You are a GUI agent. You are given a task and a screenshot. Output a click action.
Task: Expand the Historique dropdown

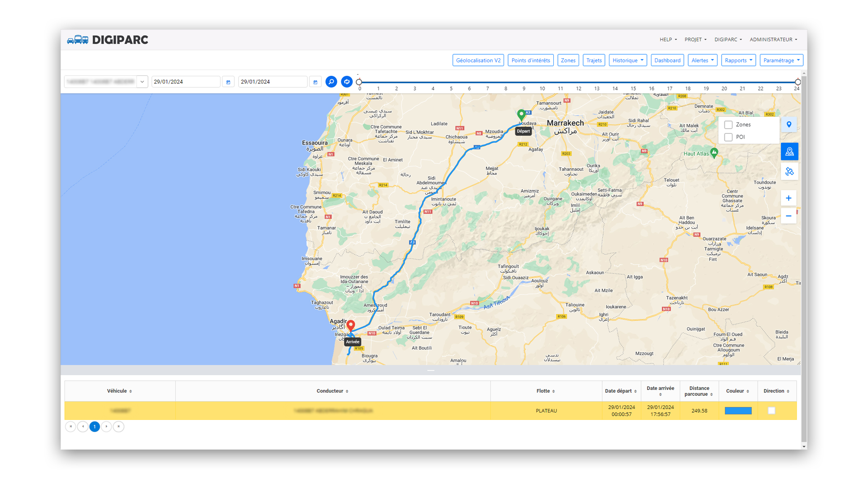click(x=628, y=60)
